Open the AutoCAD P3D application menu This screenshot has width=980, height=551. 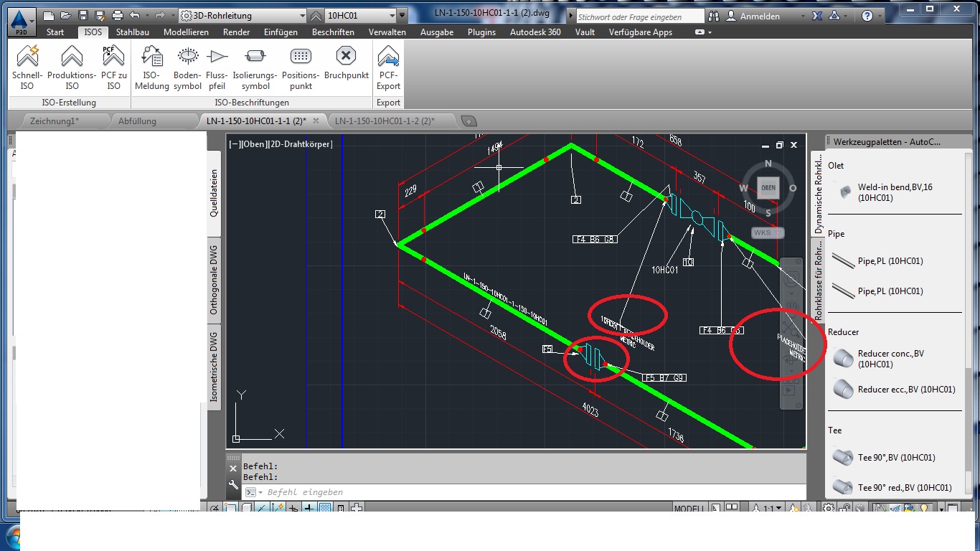pos(22,22)
